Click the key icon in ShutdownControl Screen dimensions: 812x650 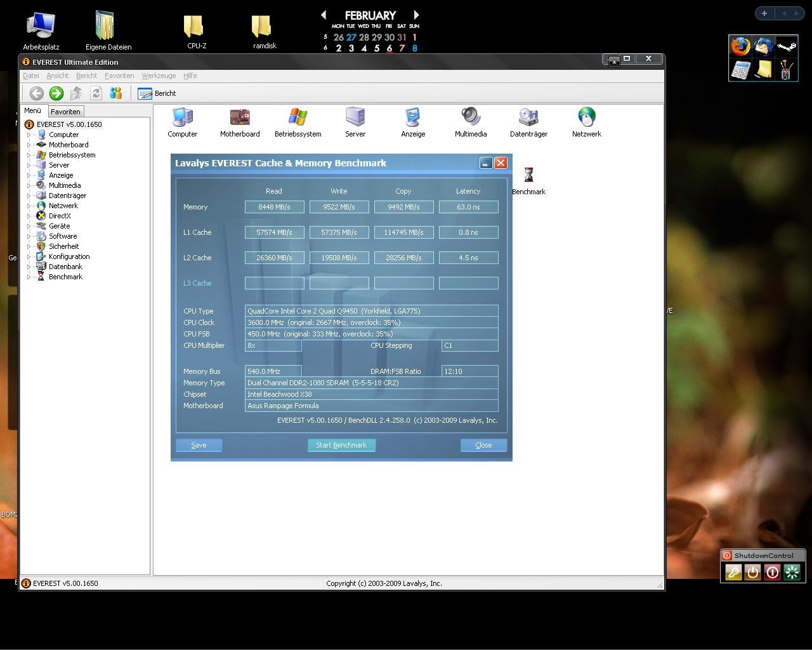tap(733, 572)
